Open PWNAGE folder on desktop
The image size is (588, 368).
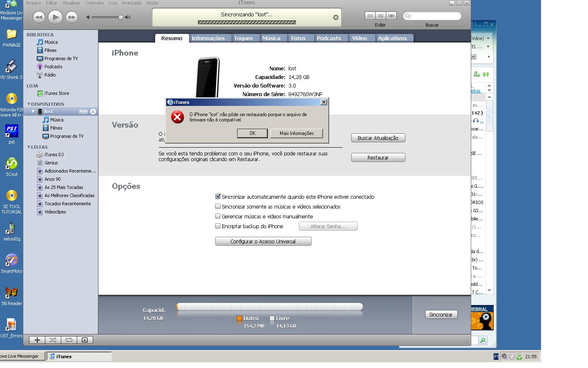click(11, 38)
